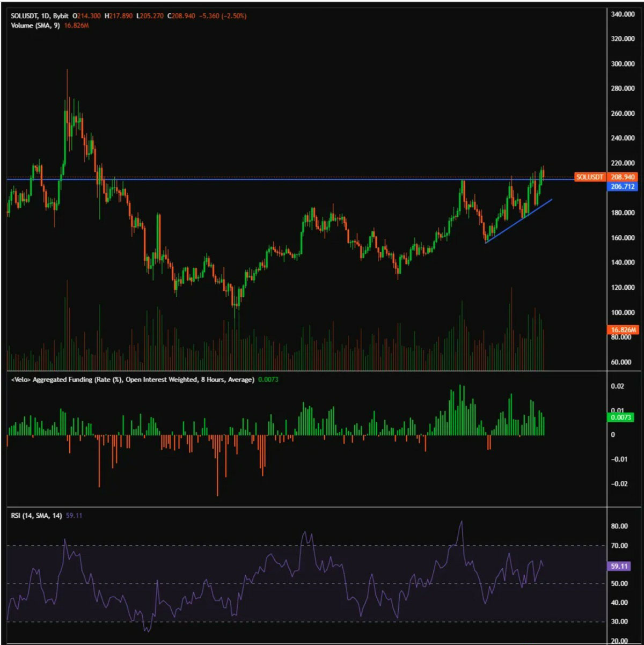Click the 340.000 level on price axis
This screenshot has height=645, width=644.
click(623, 14)
